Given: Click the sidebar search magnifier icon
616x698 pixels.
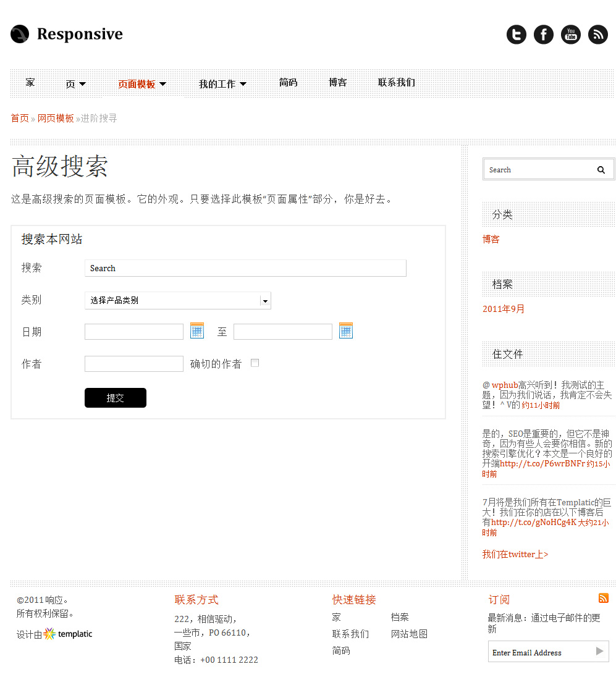Looking at the screenshot, I should [601, 170].
